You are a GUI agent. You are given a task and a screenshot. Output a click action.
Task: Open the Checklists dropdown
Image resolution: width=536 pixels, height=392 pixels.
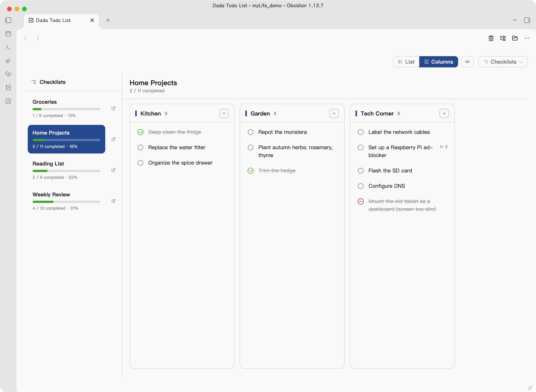503,62
